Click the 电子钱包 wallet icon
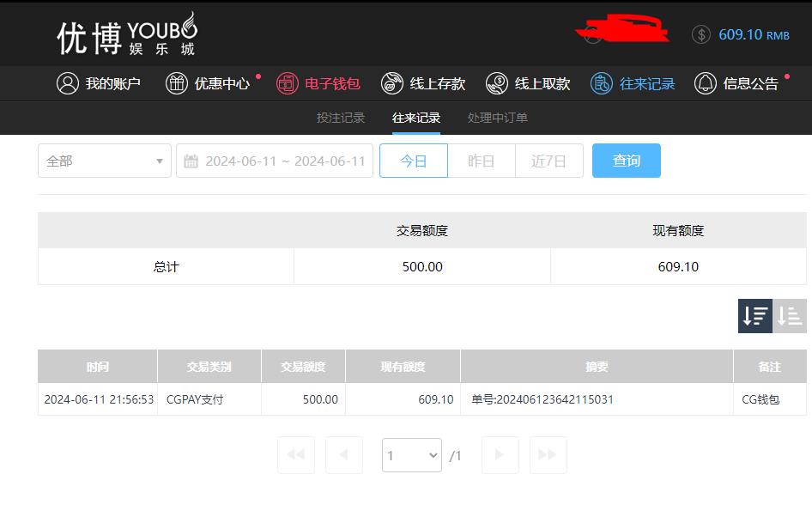The width and height of the screenshot is (812, 529). click(x=287, y=83)
